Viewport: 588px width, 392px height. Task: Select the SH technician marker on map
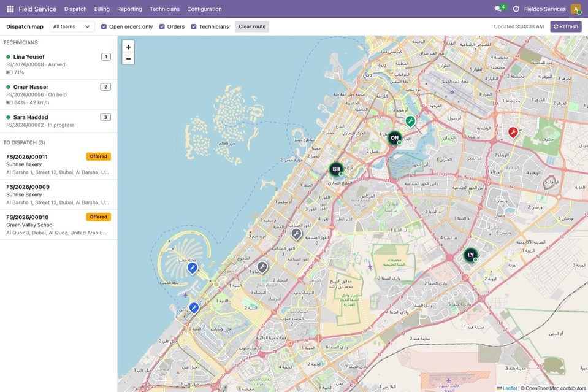[x=337, y=169]
